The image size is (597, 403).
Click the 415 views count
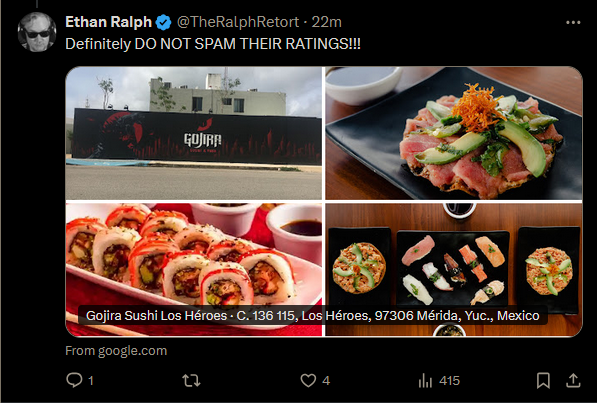pos(449,381)
